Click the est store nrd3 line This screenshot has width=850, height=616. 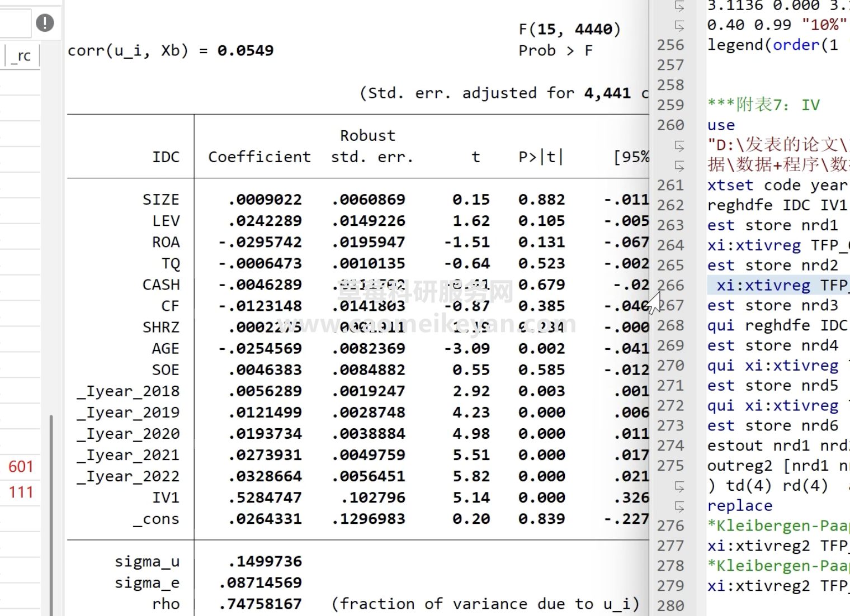(x=772, y=306)
